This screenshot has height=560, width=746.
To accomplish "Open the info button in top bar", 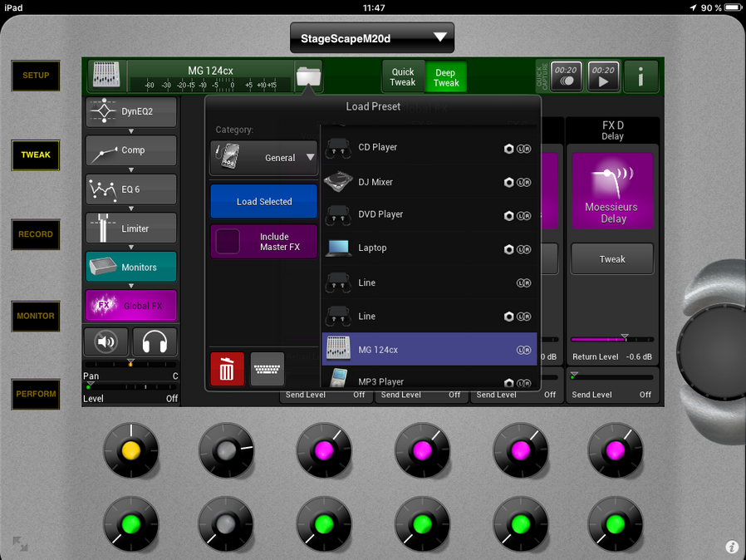I will click(x=640, y=76).
